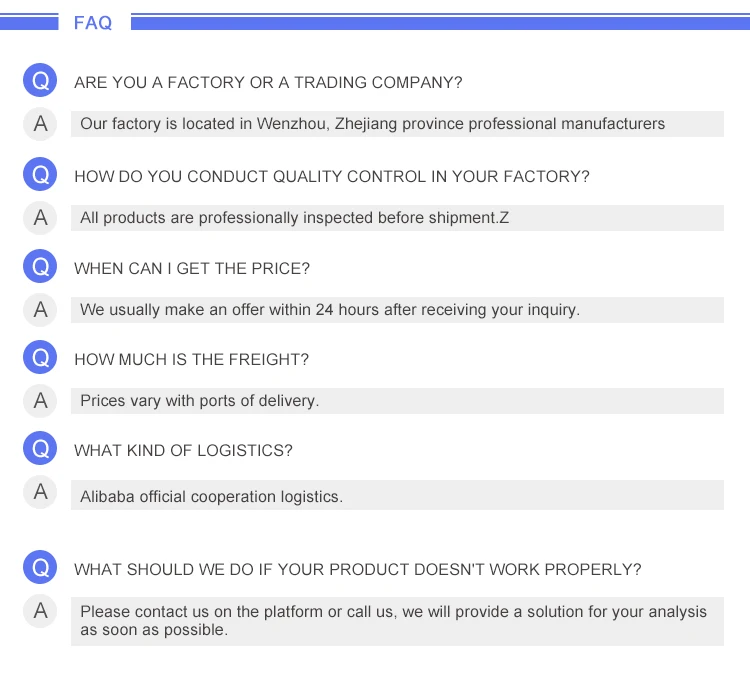Click the A icon beside the Wenzhou factory answer
Screen dimensions: 750x688
40,124
